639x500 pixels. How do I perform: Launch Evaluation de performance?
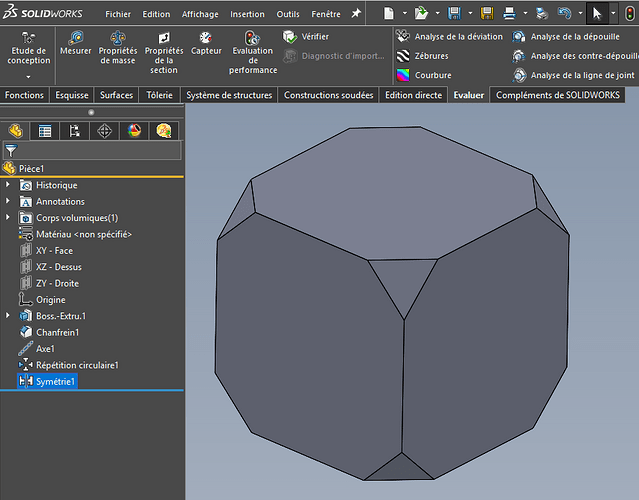253,53
